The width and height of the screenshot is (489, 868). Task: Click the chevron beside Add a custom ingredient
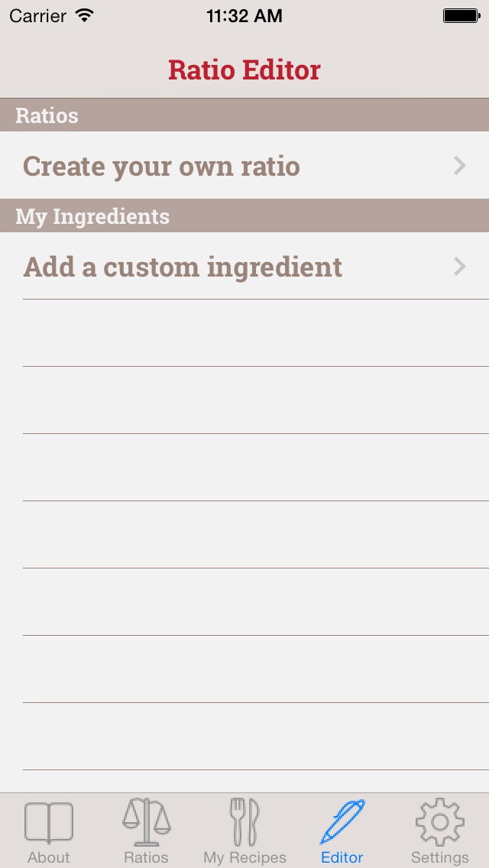click(x=460, y=267)
